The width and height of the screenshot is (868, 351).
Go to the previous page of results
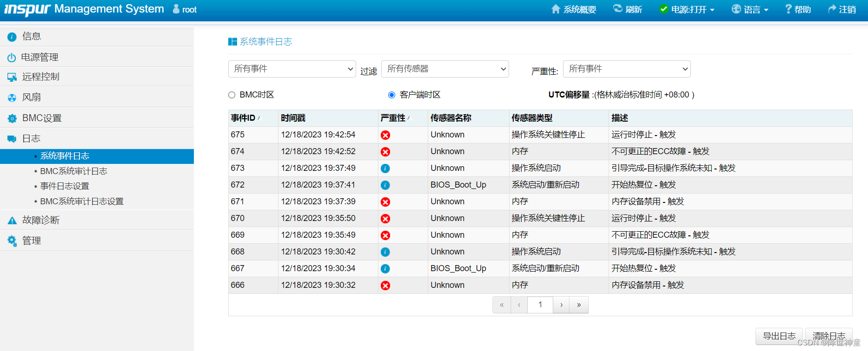519,305
